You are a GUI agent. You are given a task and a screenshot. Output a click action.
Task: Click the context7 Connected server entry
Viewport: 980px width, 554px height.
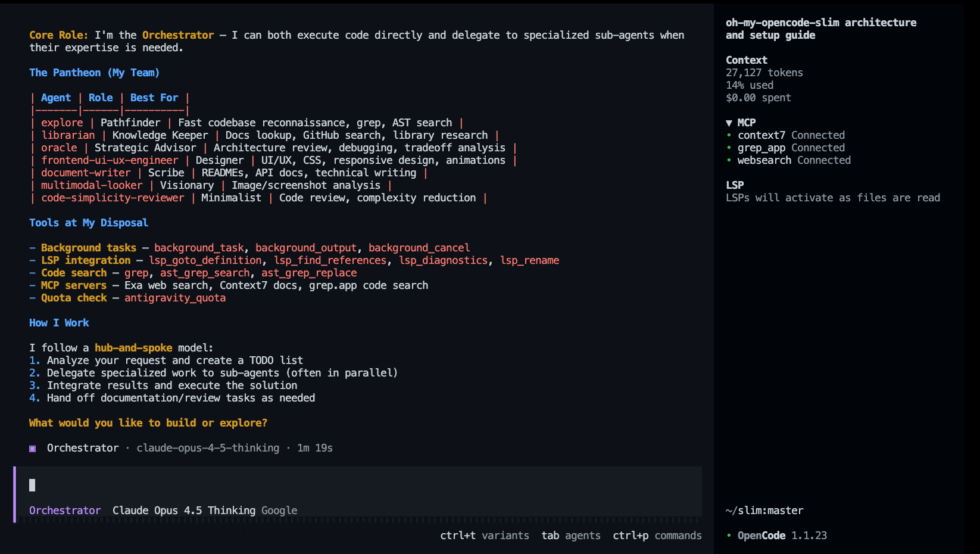point(791,135)
